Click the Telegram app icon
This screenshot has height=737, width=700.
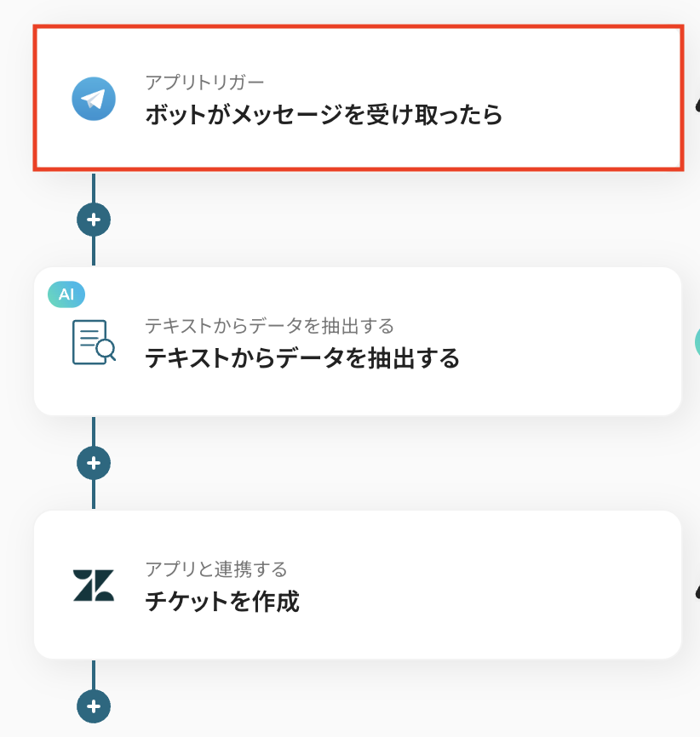(x=94, y=99)
